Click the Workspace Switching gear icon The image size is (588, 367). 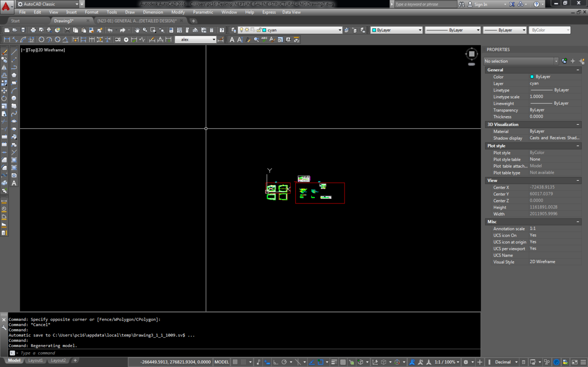pyautogui.click(x=466, y=362)
